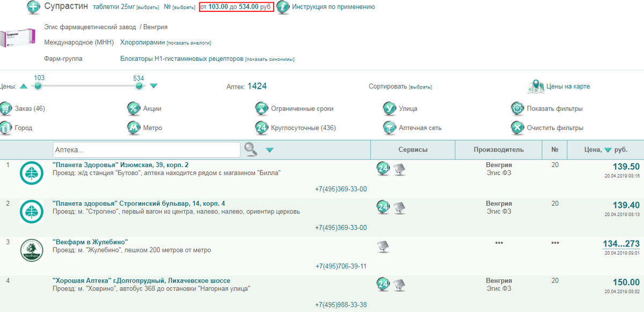Viewport: 644px width, 312px height.
Task: Click the Ограниченные сроки hourglass icon
Action: (x=262, y=108)
